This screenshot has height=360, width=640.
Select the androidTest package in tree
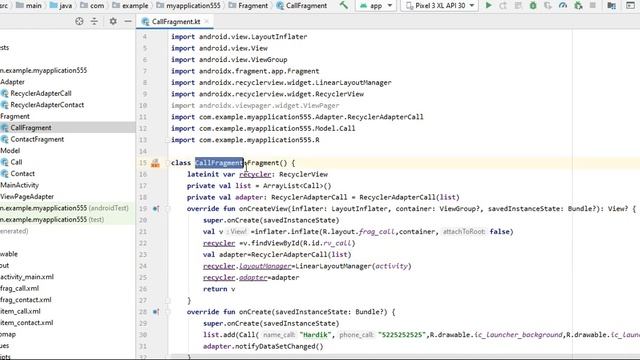click(64, 208)
